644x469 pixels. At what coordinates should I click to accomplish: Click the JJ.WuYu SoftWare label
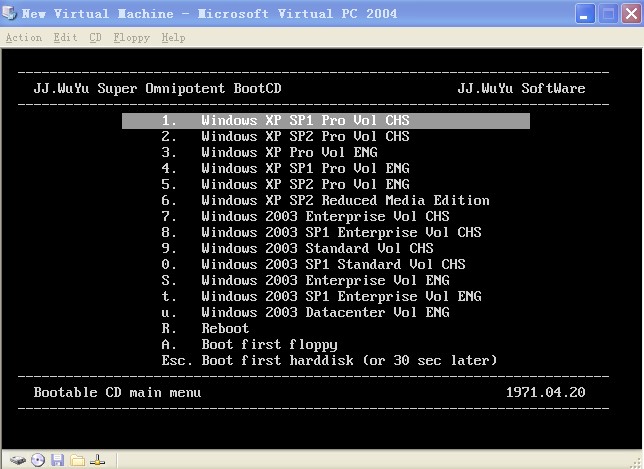[522, 89]
